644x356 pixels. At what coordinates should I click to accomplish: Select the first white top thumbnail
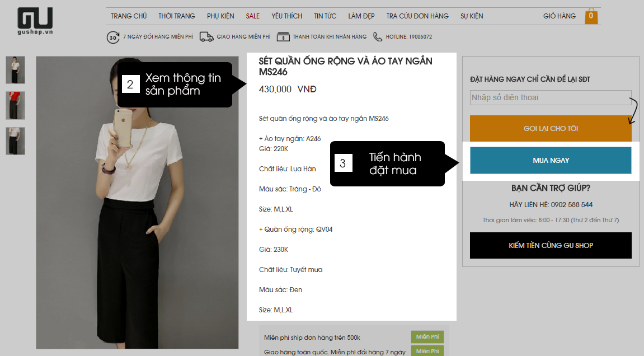pos(15,69)
